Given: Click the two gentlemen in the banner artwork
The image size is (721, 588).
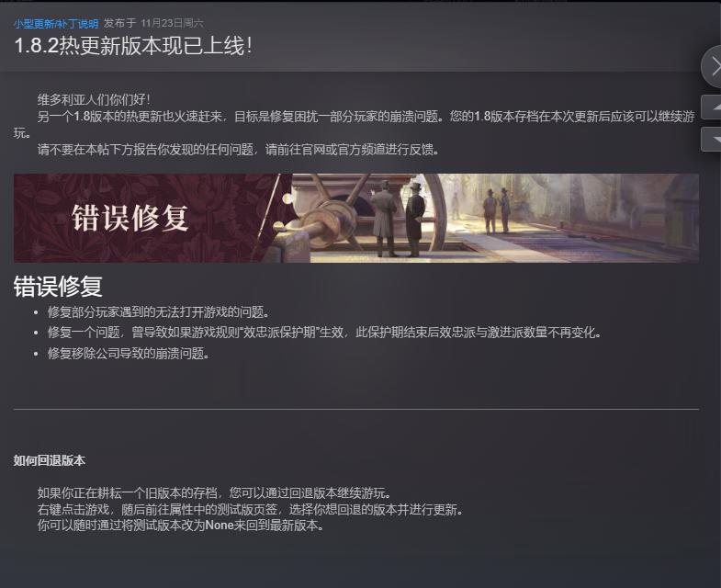Looking at the screenshot, I should pyautogui.click(x=398, y=219).
